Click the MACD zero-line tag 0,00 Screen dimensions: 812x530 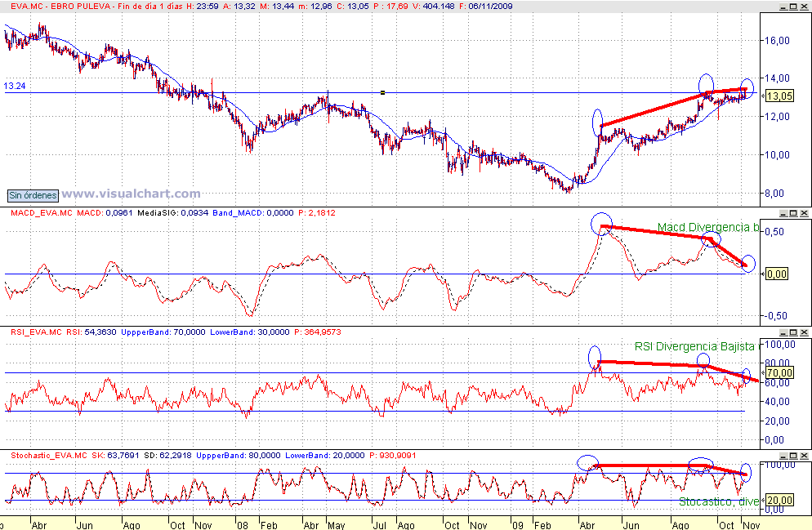pyautogui.click(x=777, y=274)
